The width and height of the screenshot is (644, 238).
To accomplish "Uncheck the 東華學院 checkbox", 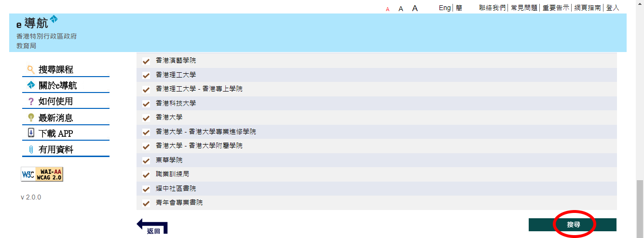I will (x=146, y=160).
